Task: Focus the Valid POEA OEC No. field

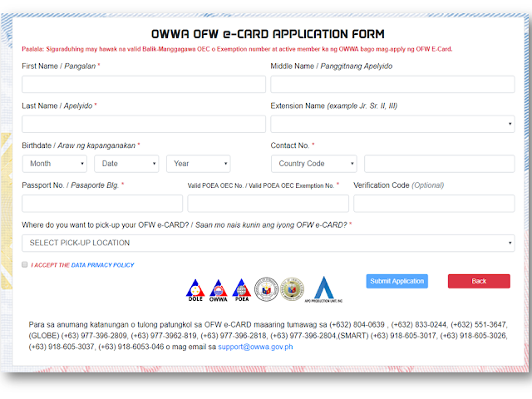Action: click(x=268, y=203)
